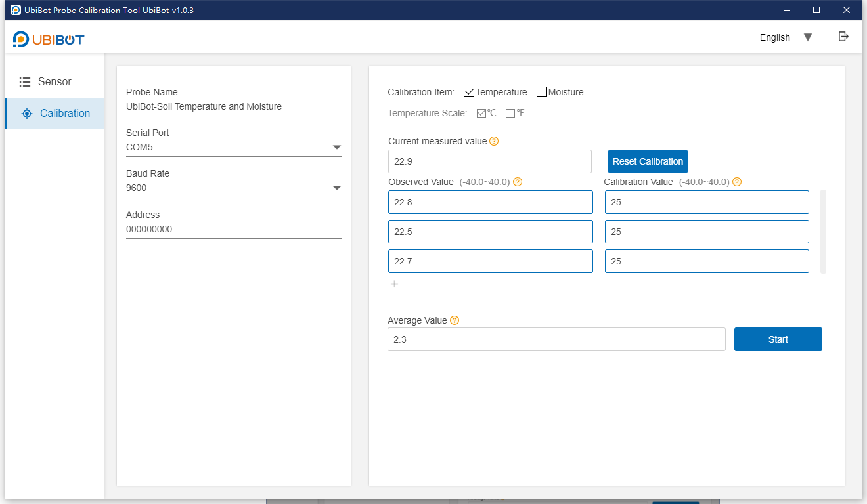Maximize the UbiBot calibration window
867x504 pixels.
(816, 10)
